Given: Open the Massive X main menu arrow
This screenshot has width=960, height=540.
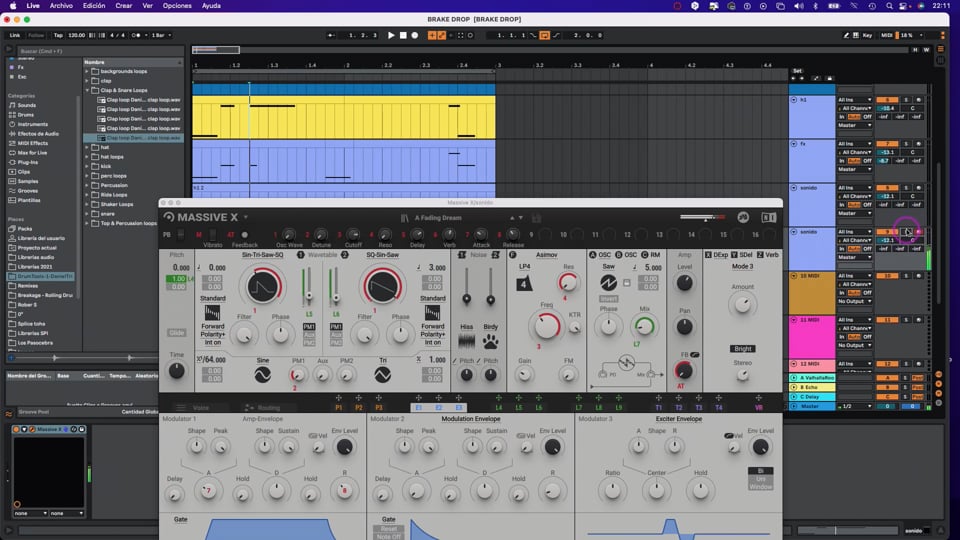Looking at the screenshot, I should [246, 217].
